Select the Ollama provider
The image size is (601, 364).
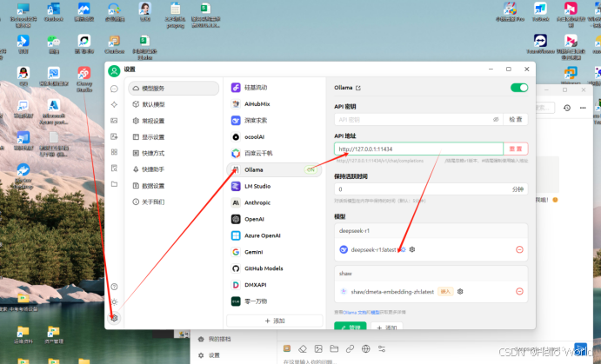tap(274, 169)
